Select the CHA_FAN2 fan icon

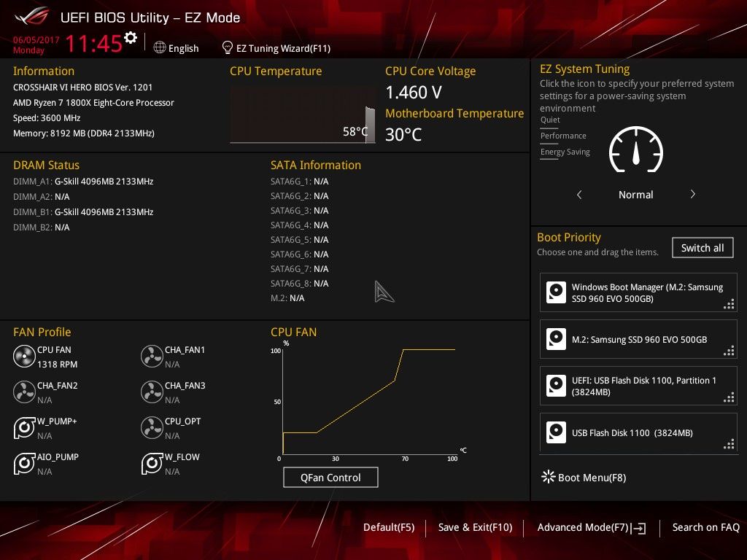pyautogui.click(x=24, y=392)
